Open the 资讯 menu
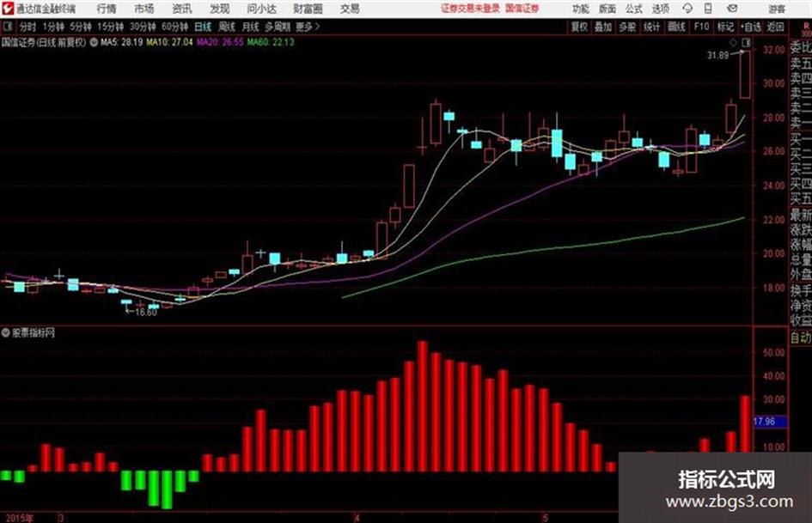Viewport: 812px width, 523px height. point(182,9)
